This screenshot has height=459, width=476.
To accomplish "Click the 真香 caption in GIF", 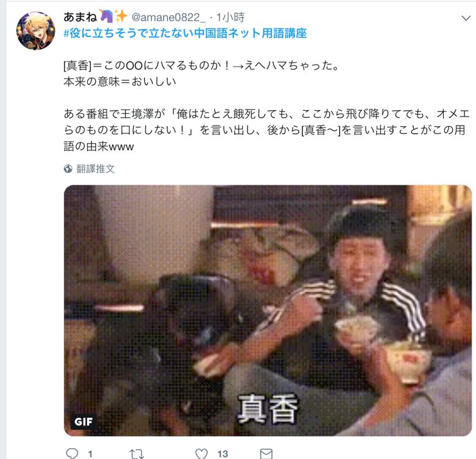I will click(x=267, y=409).
